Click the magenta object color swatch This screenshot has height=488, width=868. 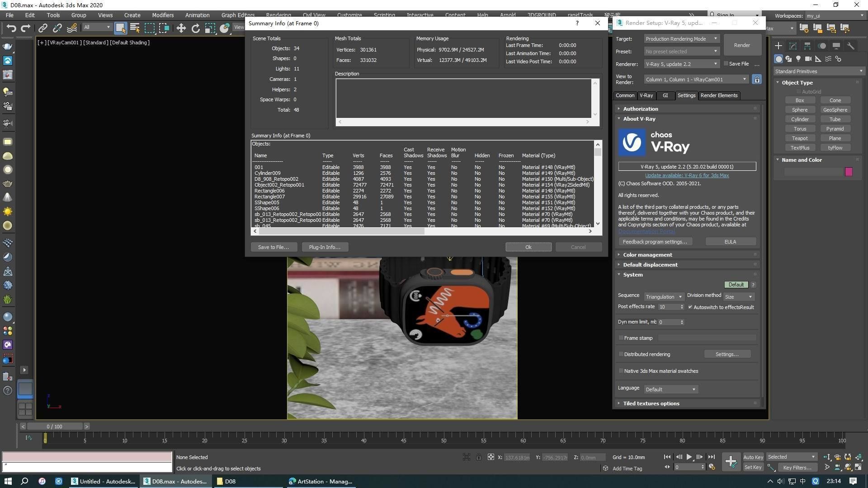[848, 172]
